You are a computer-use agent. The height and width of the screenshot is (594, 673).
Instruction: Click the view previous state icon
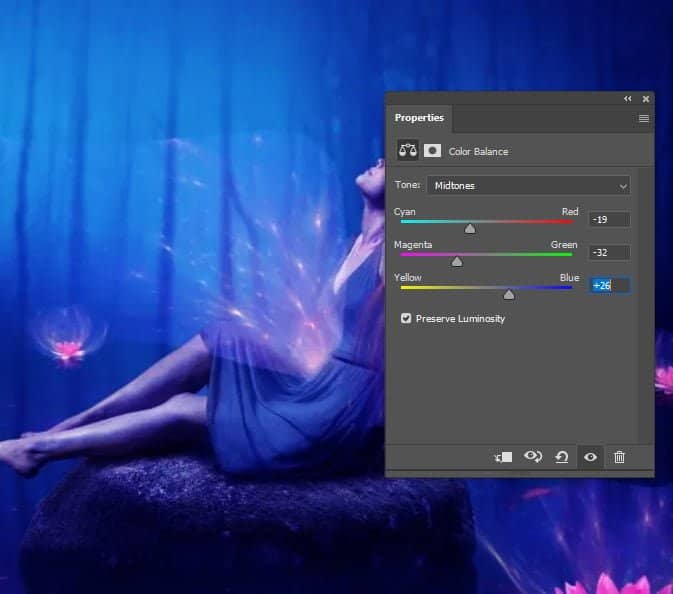pyautogui.click(x=533, y=457)
